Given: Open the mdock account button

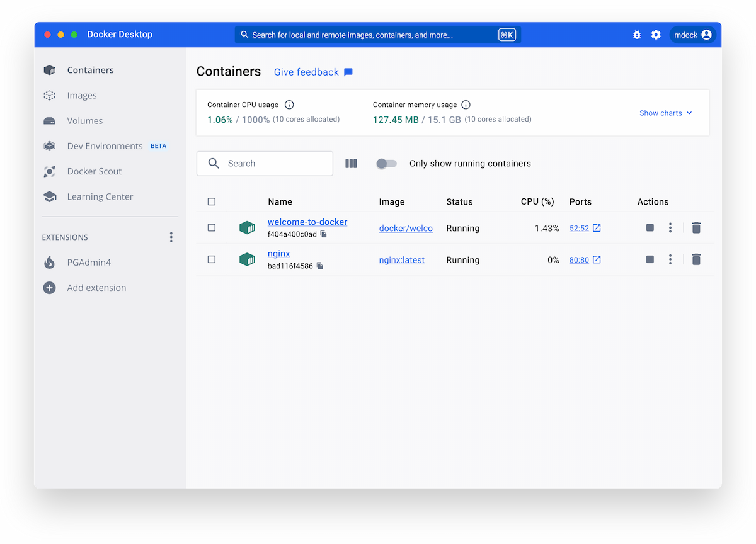Looking at the screenshot, I should pyautogui.click(x=692, y=35).
